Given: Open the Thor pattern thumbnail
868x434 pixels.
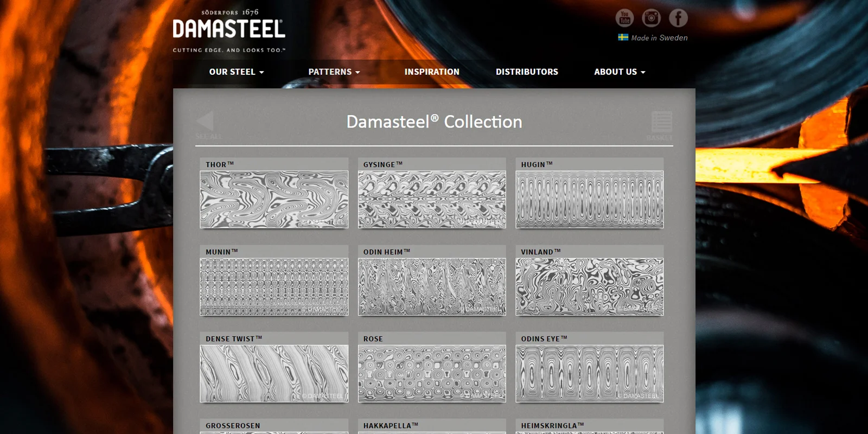Looking at the screenshot, I should (x=274, y=199).
